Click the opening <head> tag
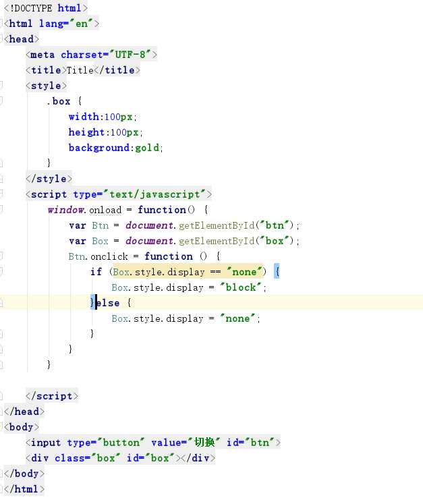 pyautogui.click(x=22, y=39)
